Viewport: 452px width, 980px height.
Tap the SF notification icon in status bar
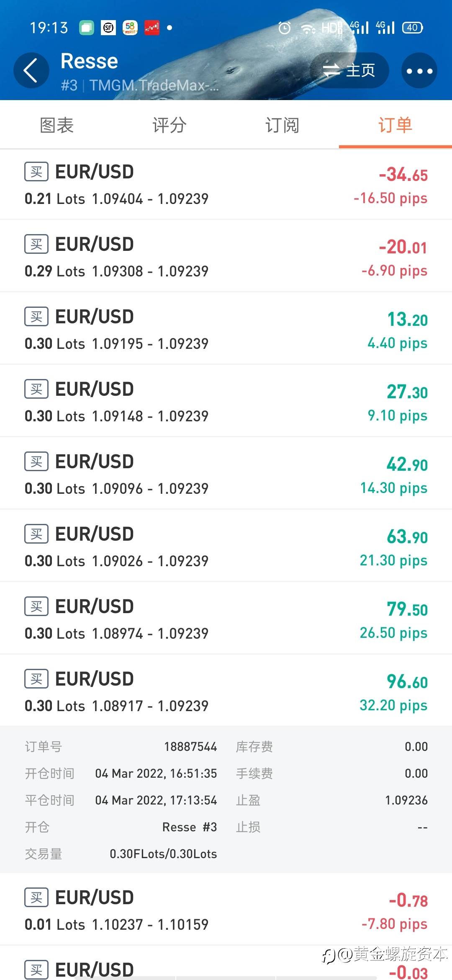(108, 28)
